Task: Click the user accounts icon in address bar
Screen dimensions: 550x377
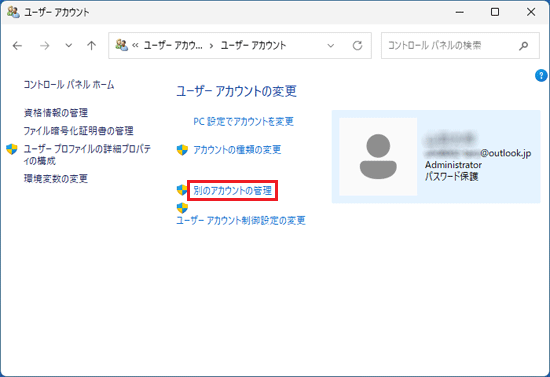Action: coord(122,45)
